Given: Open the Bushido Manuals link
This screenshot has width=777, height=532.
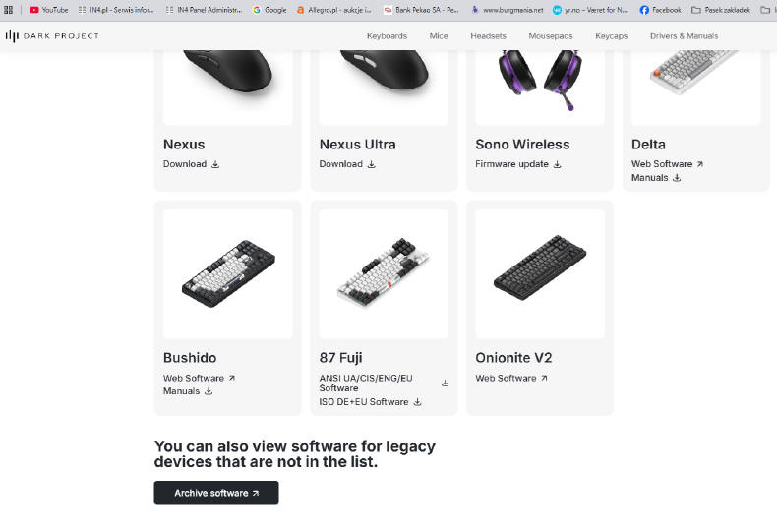Looking at the screenshot, I should click(181, 391).
